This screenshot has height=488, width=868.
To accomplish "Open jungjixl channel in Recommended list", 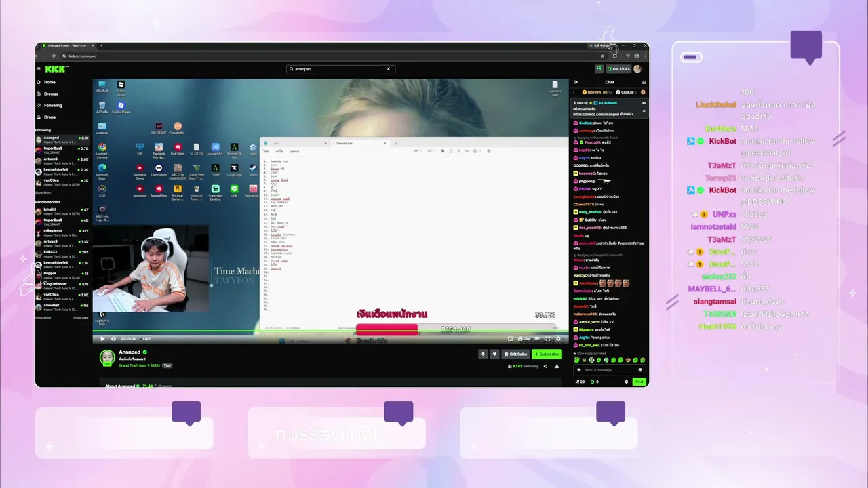I will tap(63, 211).
